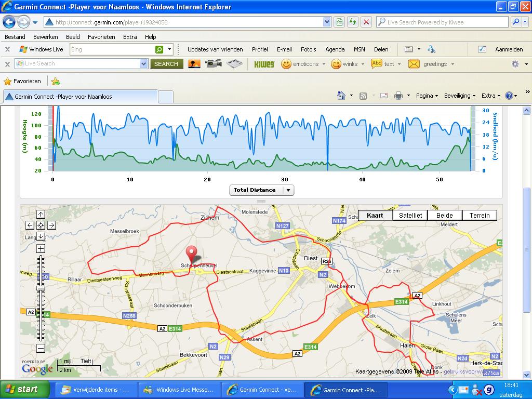
Task: Click the Profiel link
Action: pyautogui.click(x=260, y=49)
